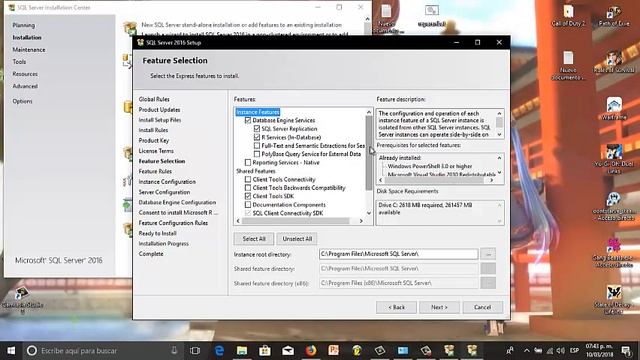
Task: Open the People icon in system tray
Action: click(x=510, y=351)
